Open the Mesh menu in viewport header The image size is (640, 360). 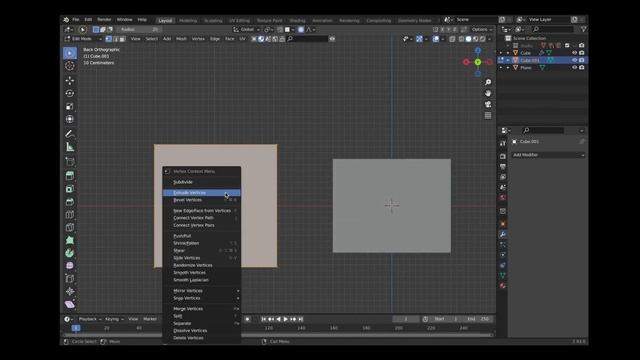181,39
